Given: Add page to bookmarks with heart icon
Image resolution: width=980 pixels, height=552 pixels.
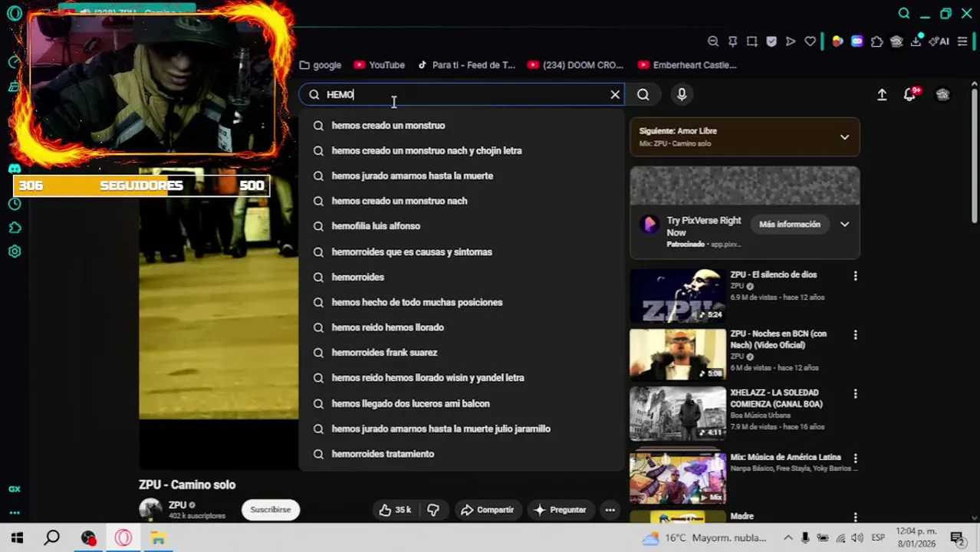Looking at the screenshot, I should click(810, 41).
